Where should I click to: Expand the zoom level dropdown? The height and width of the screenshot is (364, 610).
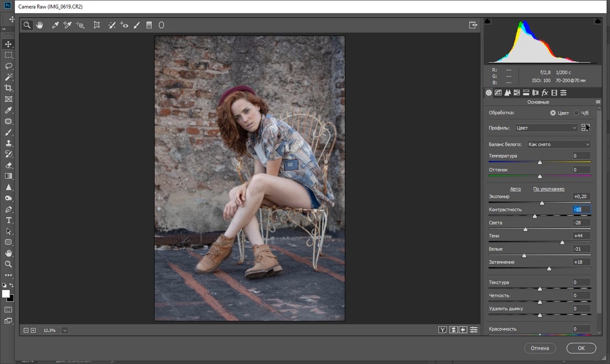point(65,330)
